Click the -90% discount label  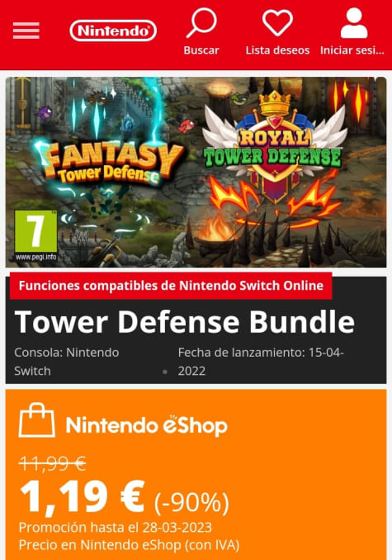coord(191,502)
